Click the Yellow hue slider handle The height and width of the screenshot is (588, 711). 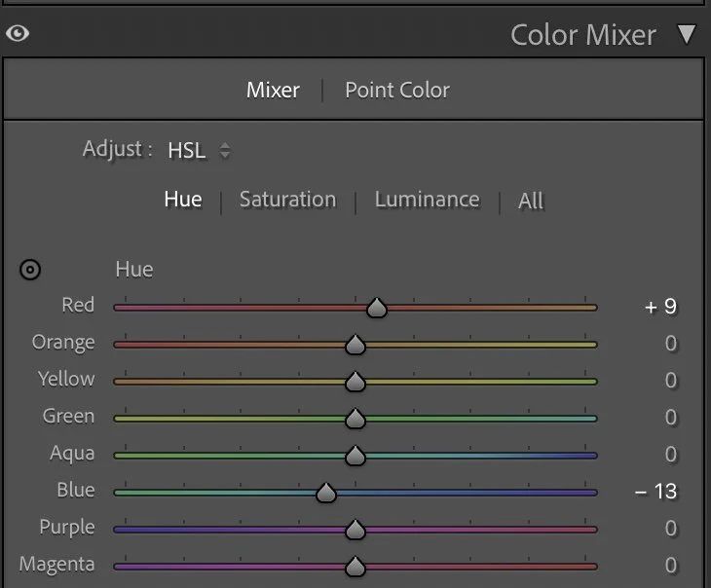[x=355, y=383]
